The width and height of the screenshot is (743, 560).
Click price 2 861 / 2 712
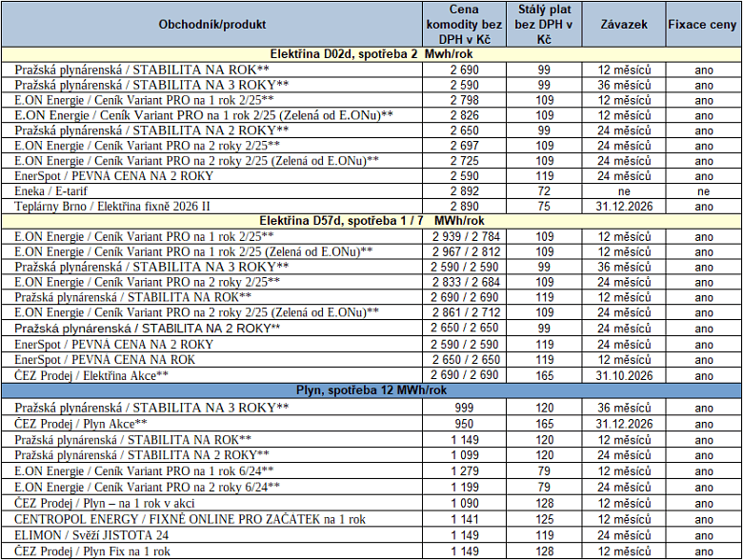466,312
